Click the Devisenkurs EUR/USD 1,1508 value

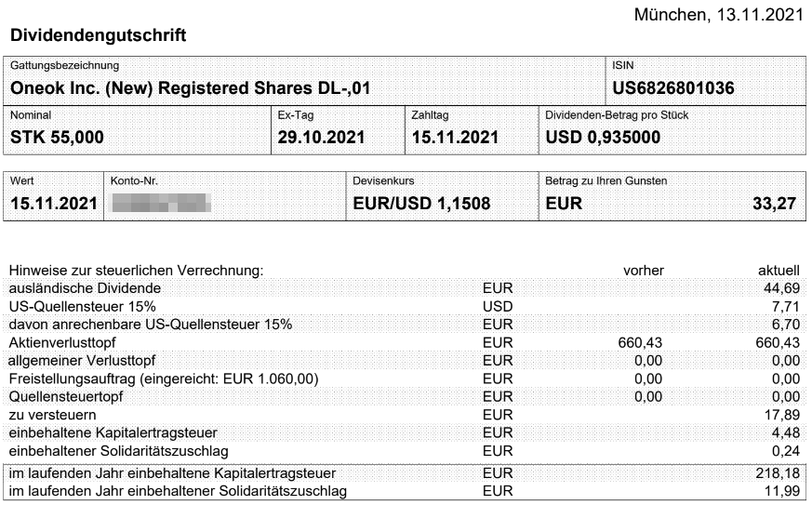coord(421,204)
